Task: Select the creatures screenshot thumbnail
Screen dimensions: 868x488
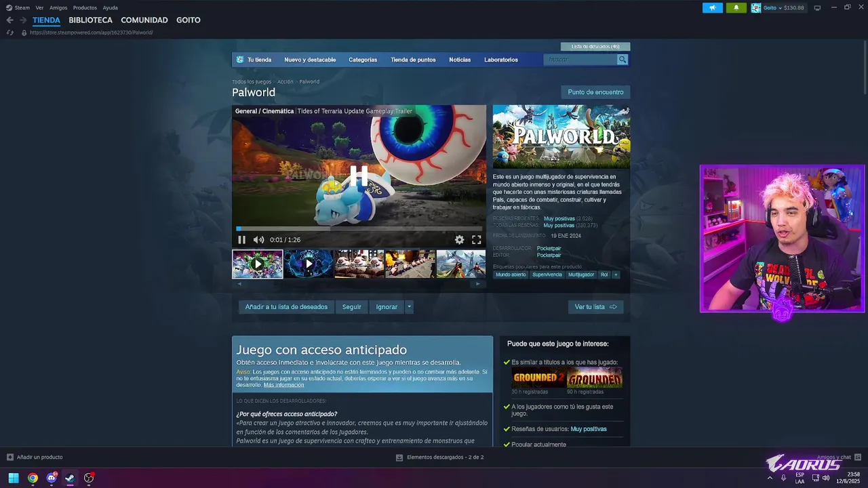Action: click(359, 264)
